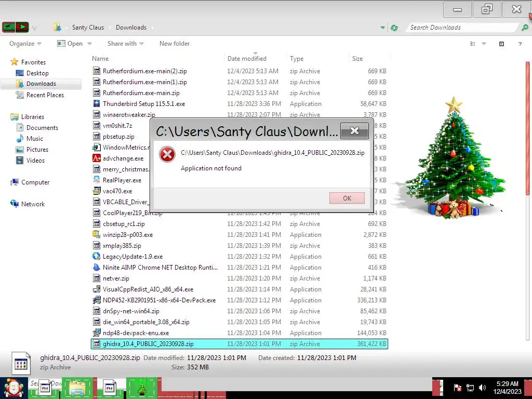The height and width of the screenshot is (399, 532).
Task: Open the Santa Start button
Action: coord(14,388)
